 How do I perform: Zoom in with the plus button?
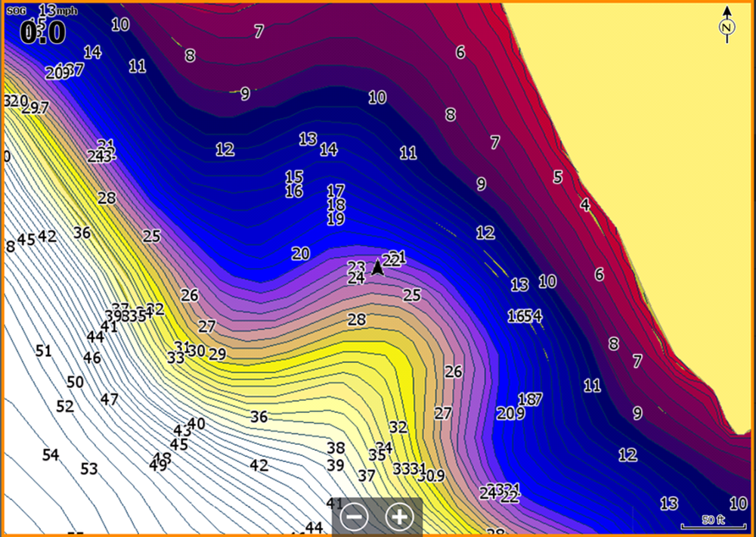coord(400,517)
